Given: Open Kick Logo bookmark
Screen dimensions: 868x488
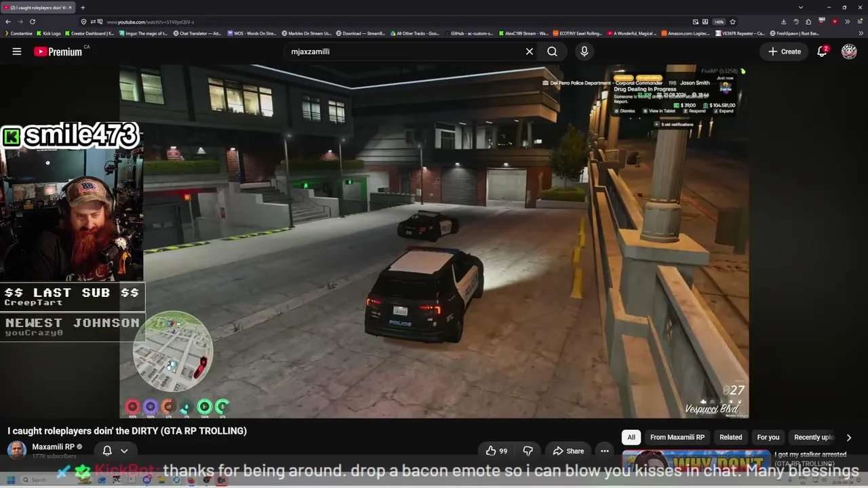Looking at the screenshot, I should (49, 33).
